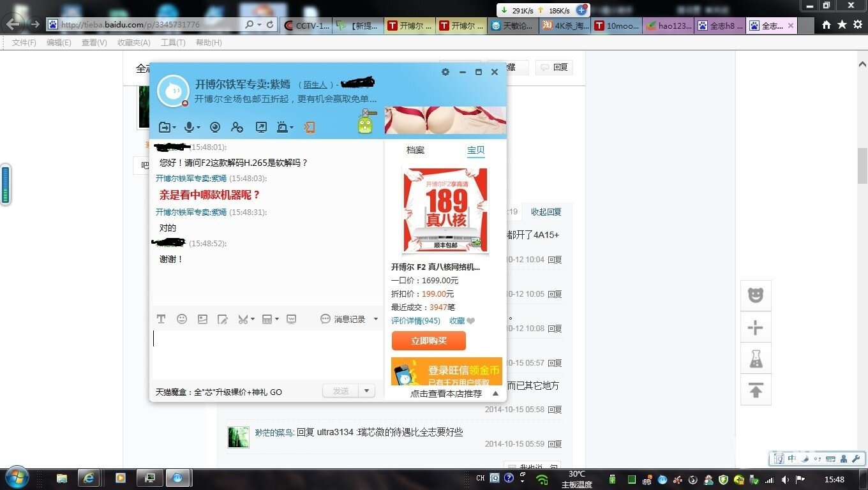
Task: Open the font formatting T icon
Action: click(x=161, y=319)
